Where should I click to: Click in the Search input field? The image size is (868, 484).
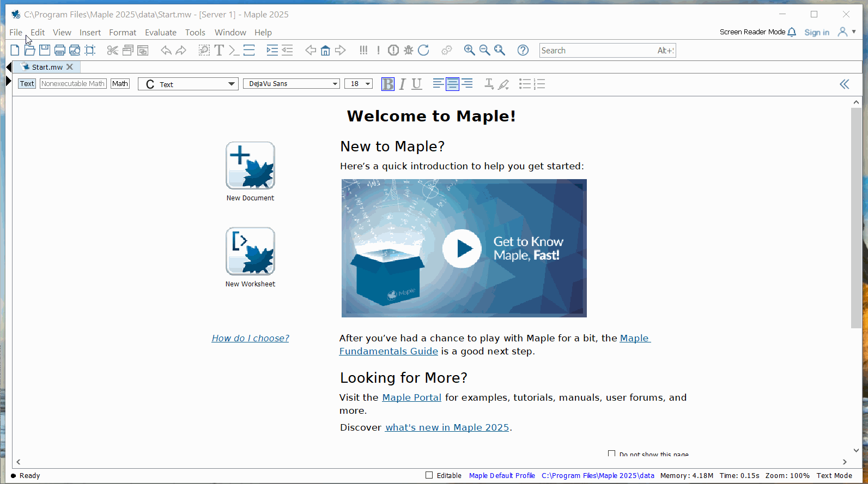[597, 51]
